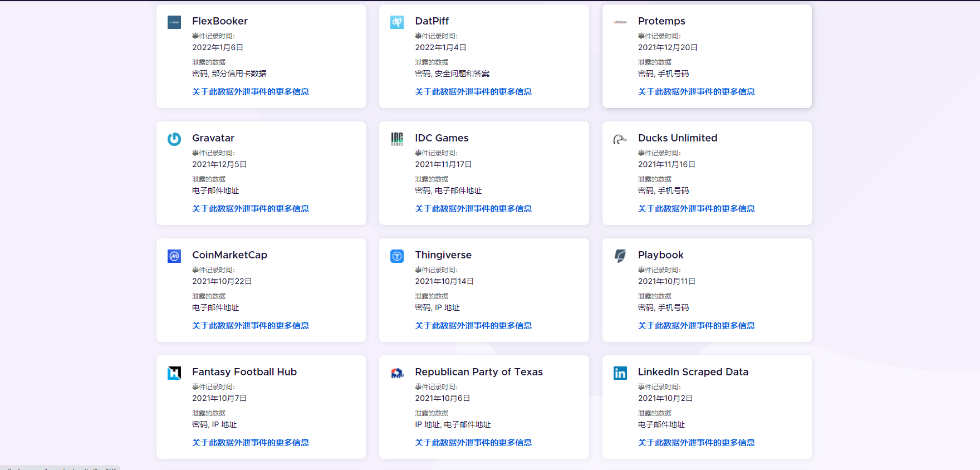Open more info link for DatPiff breach
Image resolution: width=980 pixels, height=470 pixels.
(x=473, y=92)
